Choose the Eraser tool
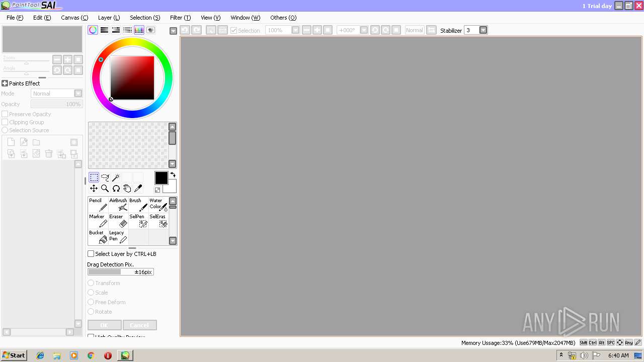The image size is (644, 362). [118, 220]
